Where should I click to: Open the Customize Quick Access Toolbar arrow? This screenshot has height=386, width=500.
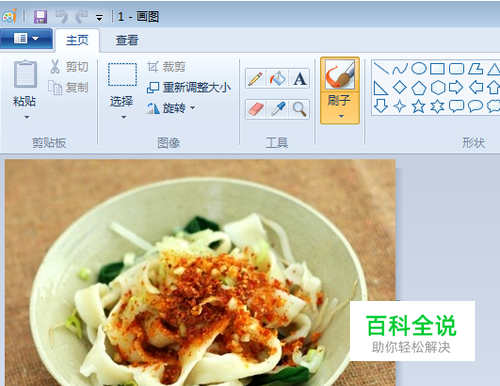[99, 18]
